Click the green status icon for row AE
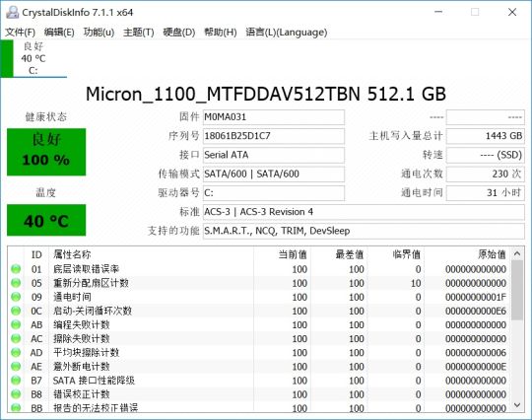The width and height of the screenshot is (532, 420). tap(16, 367)
